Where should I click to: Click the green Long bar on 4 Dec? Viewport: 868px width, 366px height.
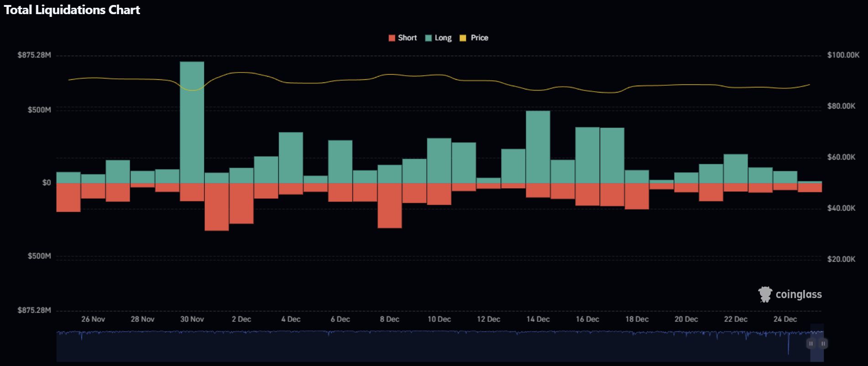(x=291, y=158)
